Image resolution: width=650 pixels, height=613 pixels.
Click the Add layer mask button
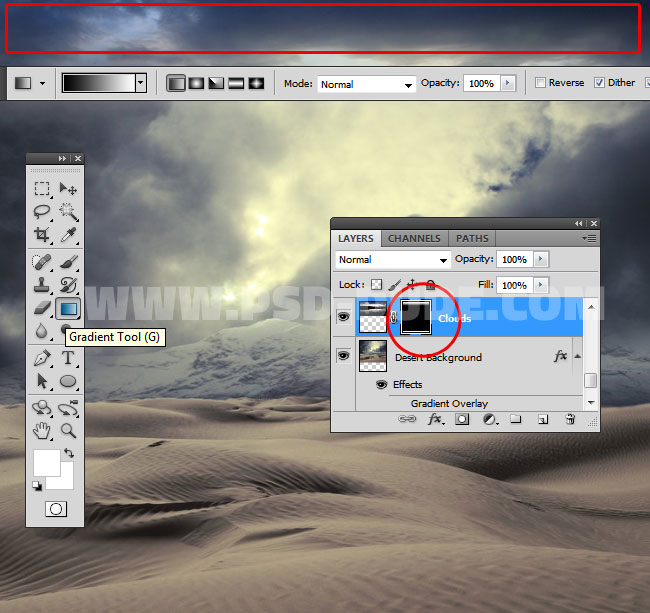tap(462, 420)
